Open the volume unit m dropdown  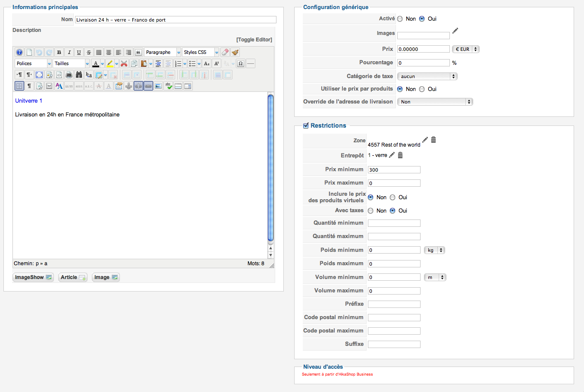435,277
